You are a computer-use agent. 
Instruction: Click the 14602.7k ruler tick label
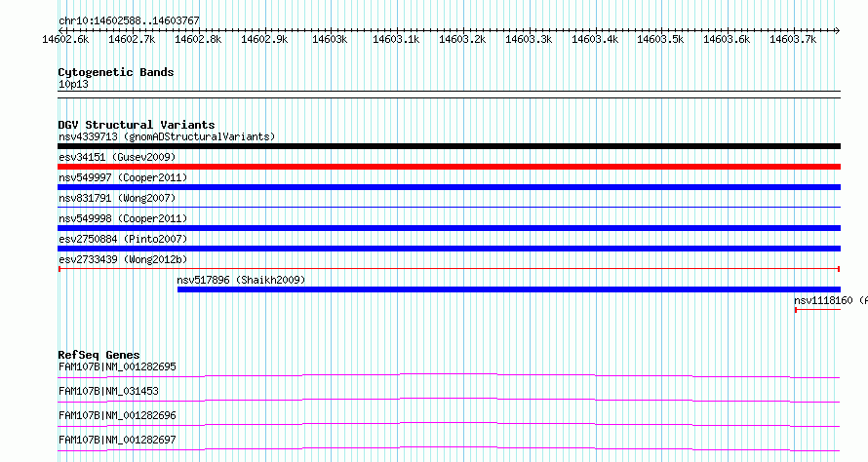[x=132, y=40]
